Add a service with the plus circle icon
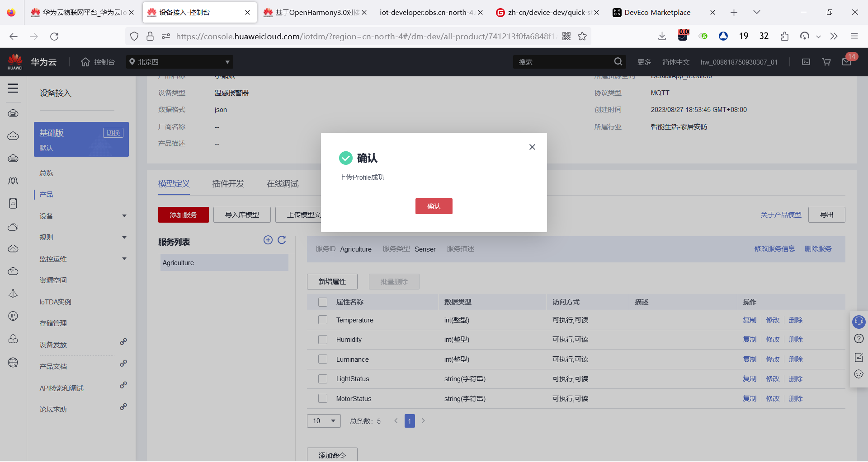 coord(268,240)
